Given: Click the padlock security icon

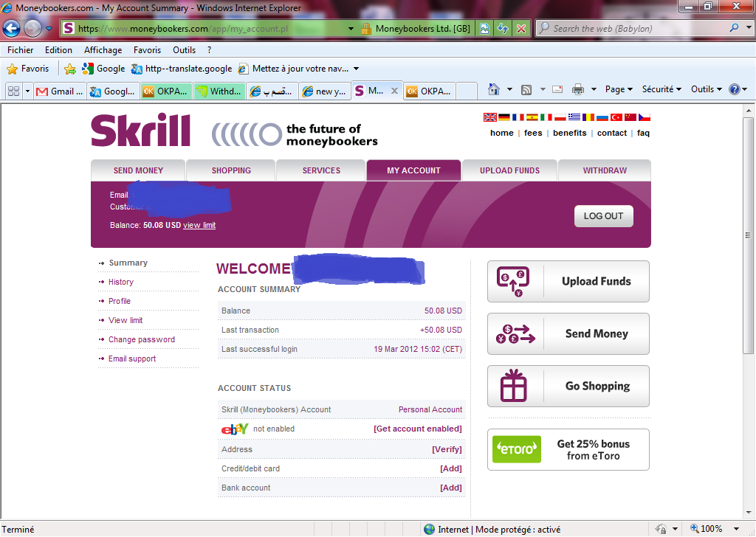Looking at the screenshot, I should pos(366,29).
